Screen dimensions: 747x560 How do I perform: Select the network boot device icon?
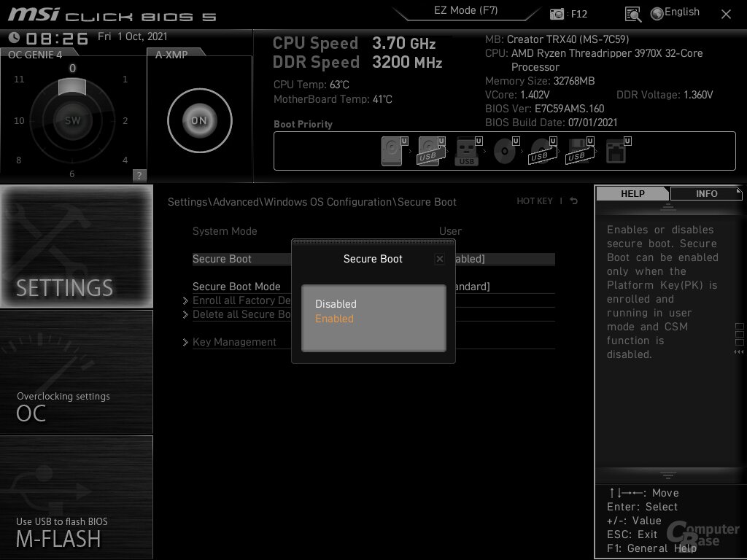click(618, 151)
